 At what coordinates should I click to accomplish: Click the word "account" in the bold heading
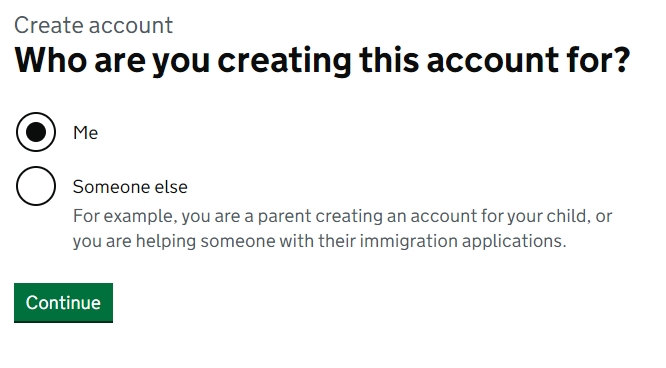(x=492, y=60)
